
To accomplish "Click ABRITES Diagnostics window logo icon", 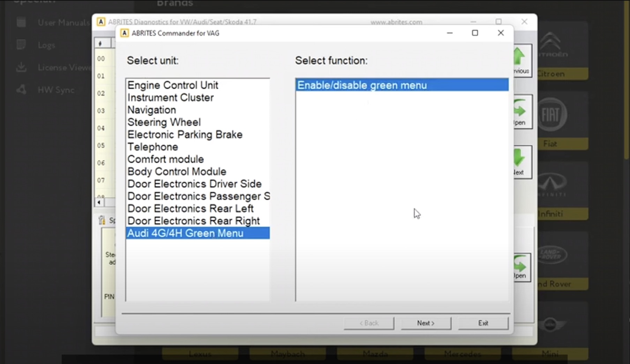I will tap(101, 22).
